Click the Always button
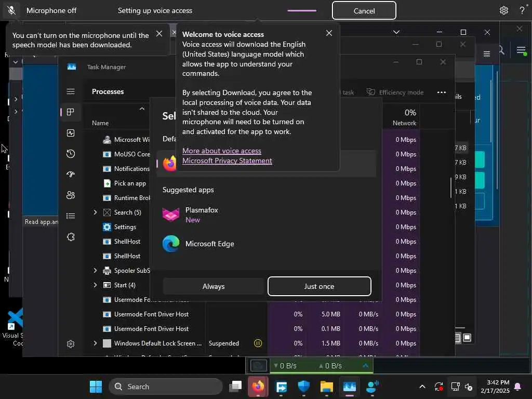 coord(214,286)
